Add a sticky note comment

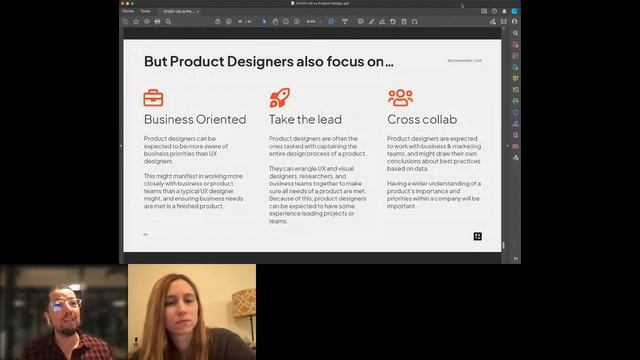360,21
